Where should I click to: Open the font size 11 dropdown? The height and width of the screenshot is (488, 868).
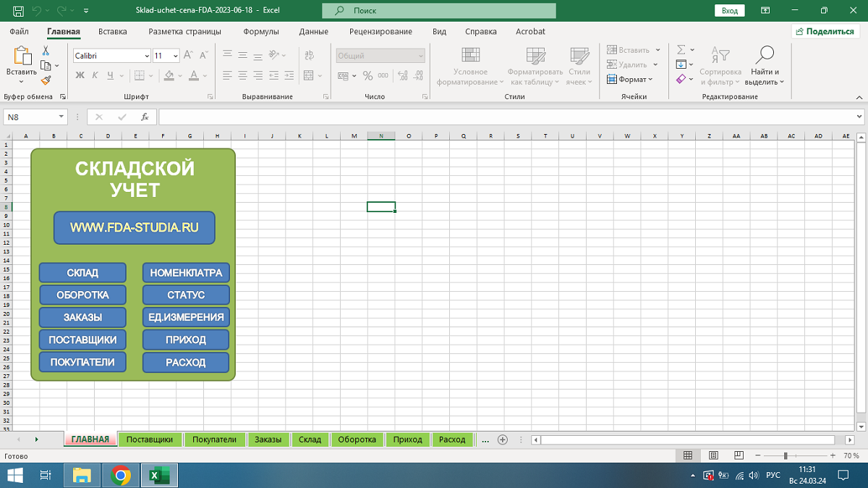176,56
